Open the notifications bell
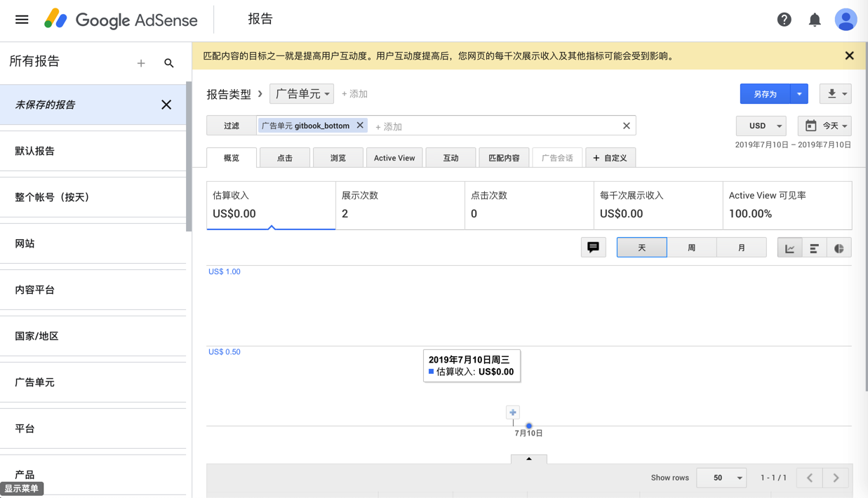The height and width of the screenshot is (498, 868). coord(815,20)
